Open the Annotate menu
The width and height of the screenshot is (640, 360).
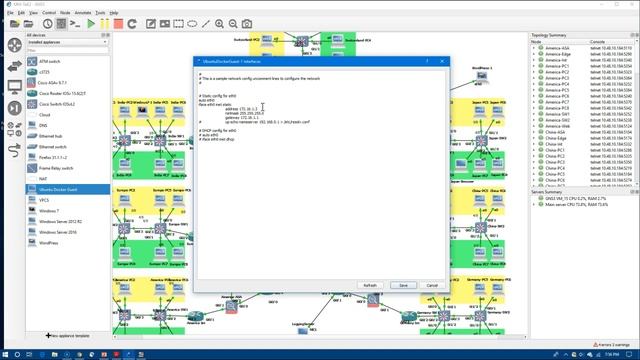click(83, 13)
